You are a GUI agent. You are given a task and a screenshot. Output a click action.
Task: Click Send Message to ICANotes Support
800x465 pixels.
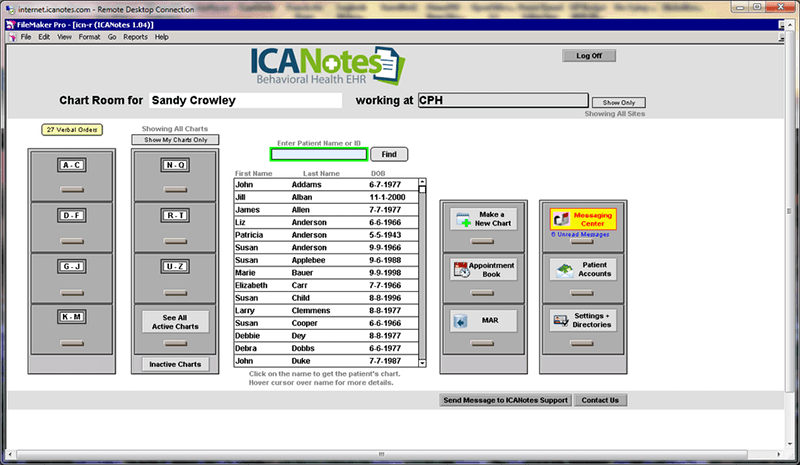pyautogui.click(x=505, y=400)
